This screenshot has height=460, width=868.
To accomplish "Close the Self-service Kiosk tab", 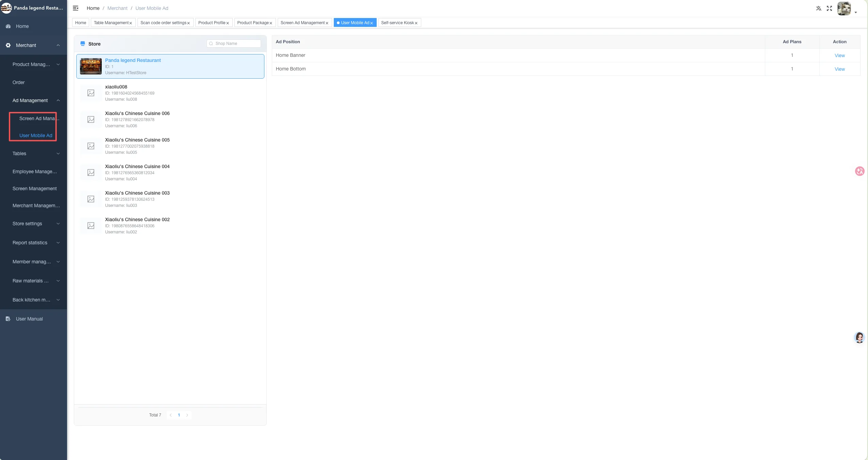I will [416, 23].
